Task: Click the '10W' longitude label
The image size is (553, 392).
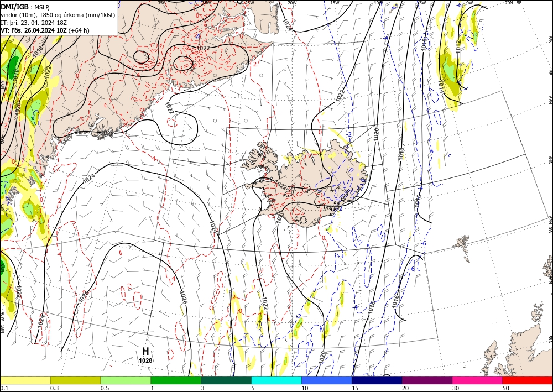Action: click(x=378, y=3)
